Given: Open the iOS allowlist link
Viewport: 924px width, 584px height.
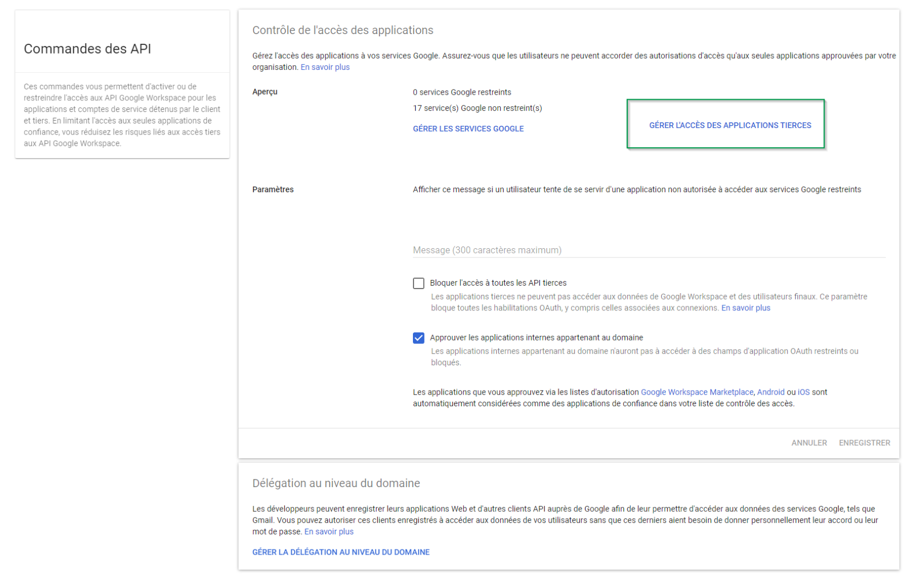Looking at the screenshot, I should pos(803,392).
